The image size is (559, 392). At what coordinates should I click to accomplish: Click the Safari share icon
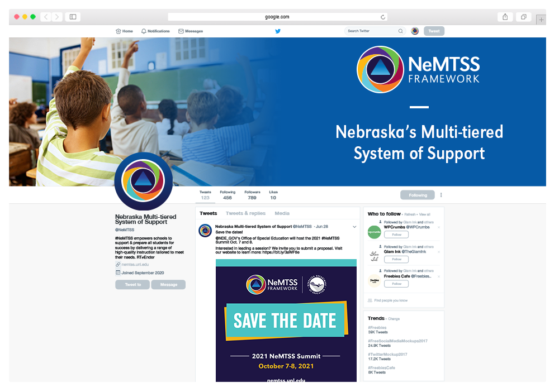click(x=505, y=17)
